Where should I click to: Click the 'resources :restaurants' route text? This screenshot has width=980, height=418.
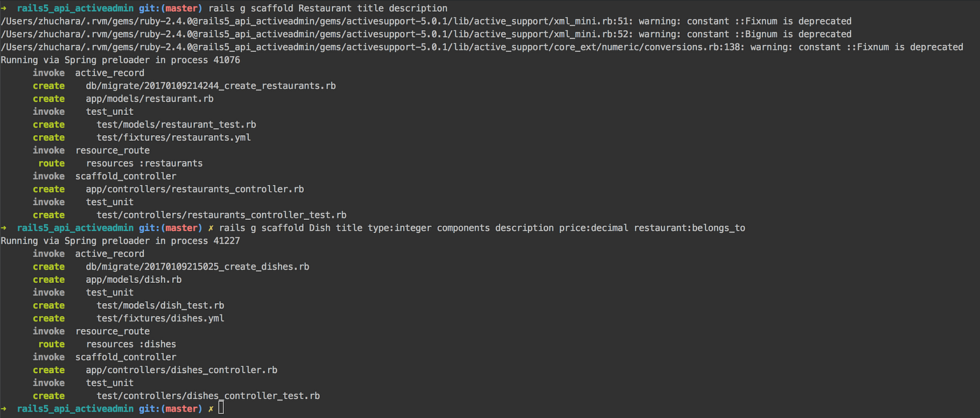click(x=144, y=163)
